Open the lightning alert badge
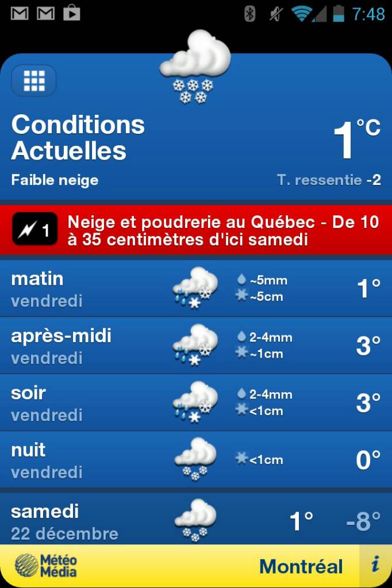392x588 pixels. [34, 230]
